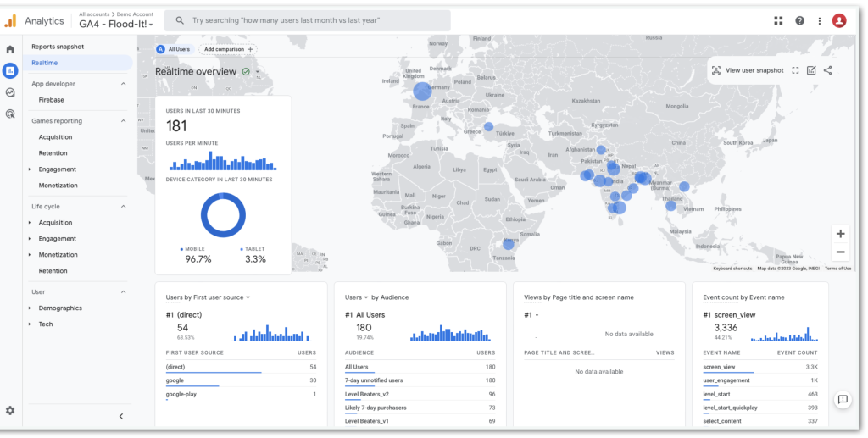The height and width of the screenshot is (438, 868).
Task: Open the Home icon in left rail
Action: [x=10, y=50]
